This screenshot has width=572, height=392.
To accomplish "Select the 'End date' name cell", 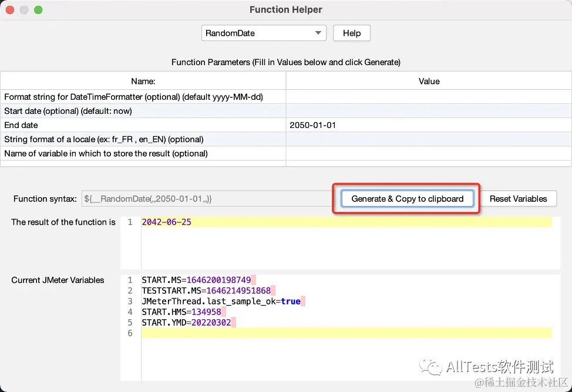I will click(x=143, y=125).
